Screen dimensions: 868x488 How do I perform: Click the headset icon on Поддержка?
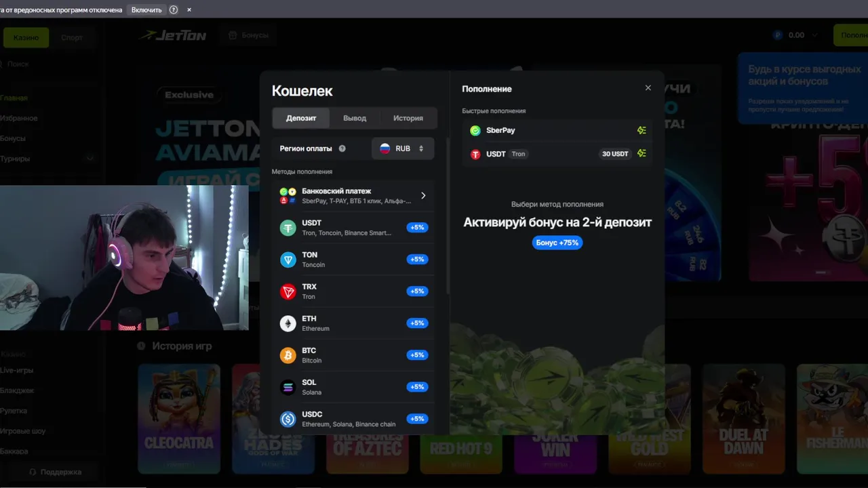coord(33,472)
